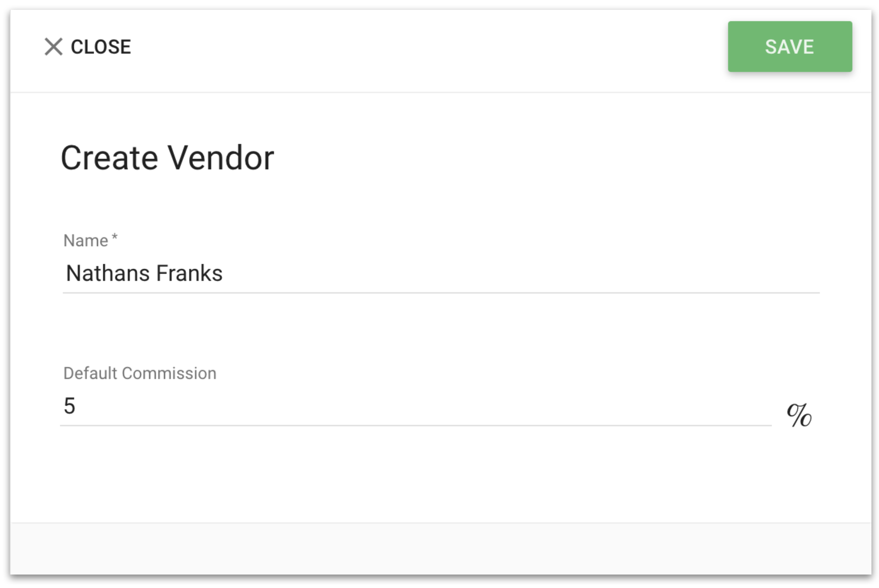Focus the Name input field

[441, 273]
